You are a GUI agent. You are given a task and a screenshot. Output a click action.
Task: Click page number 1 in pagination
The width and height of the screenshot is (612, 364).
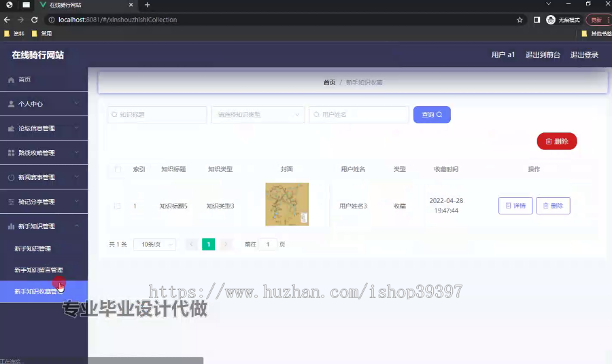click(x=209, y=244)
